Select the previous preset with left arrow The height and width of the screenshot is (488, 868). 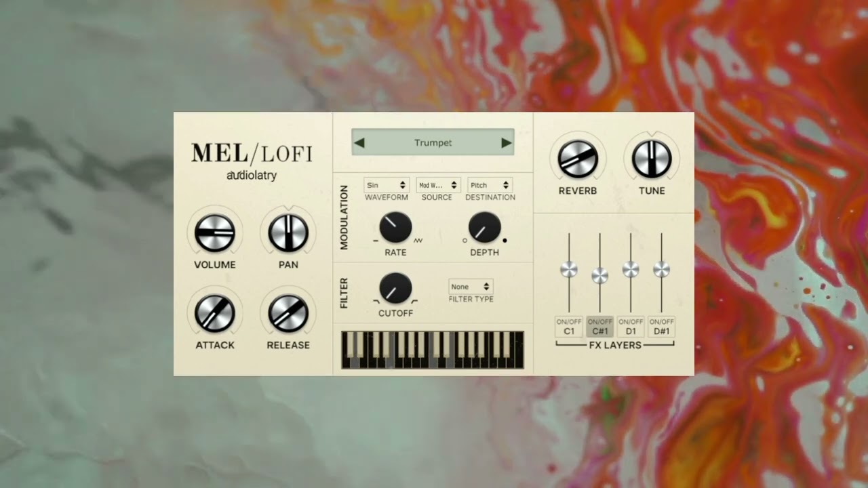359,143
